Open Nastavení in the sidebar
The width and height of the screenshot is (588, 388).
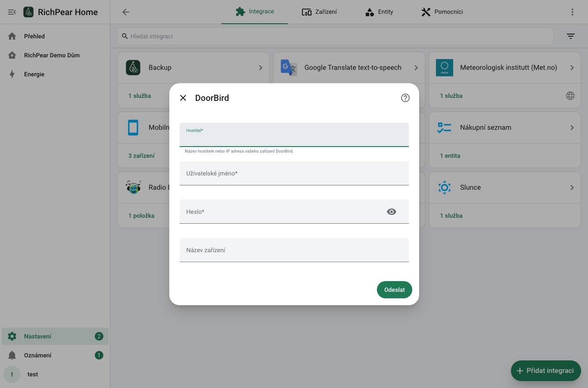pyautogui.click(x=55, y=336)
